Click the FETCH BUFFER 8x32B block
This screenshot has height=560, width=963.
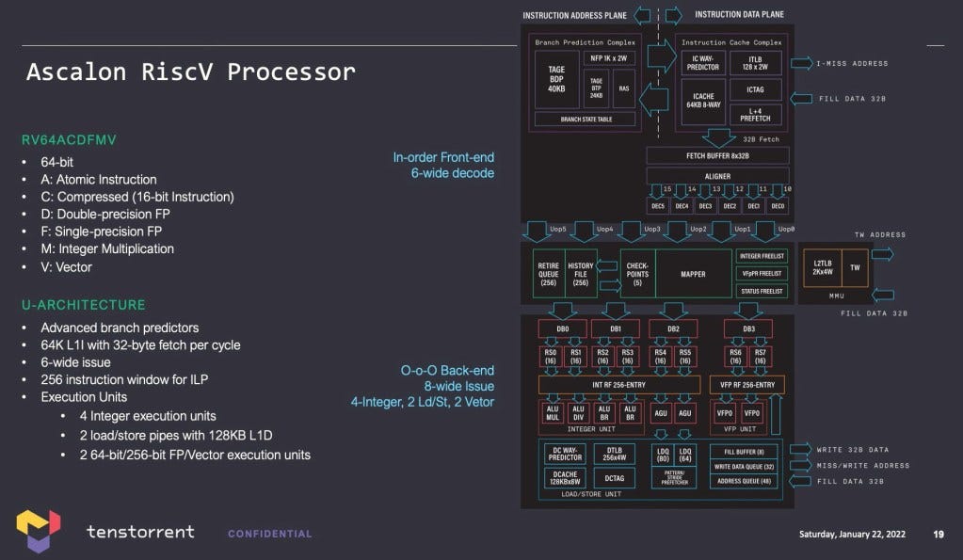pyautogui.click(x=718, y=155)
